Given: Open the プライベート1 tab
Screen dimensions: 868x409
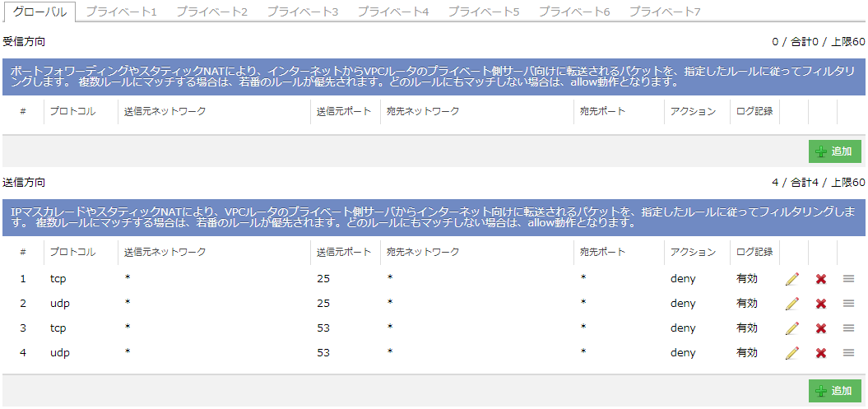Looking at the screenshot, I should click(121, 12).
